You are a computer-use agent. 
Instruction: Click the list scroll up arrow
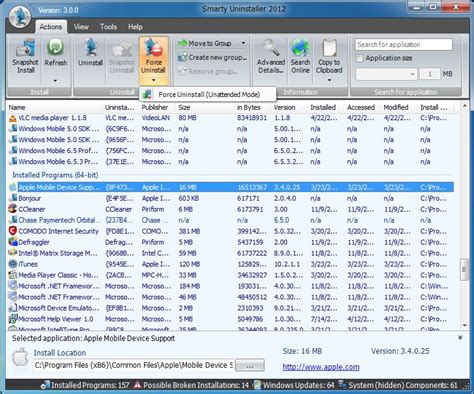(464, 106)
